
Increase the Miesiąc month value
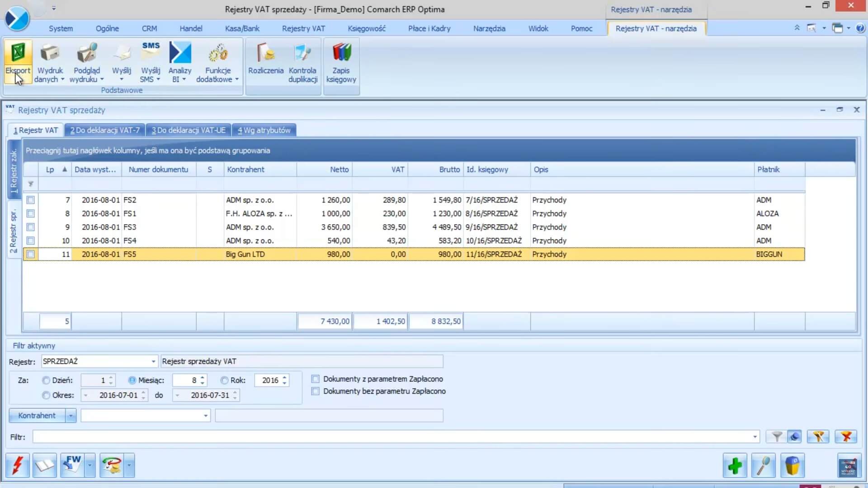tap(203, 377)
